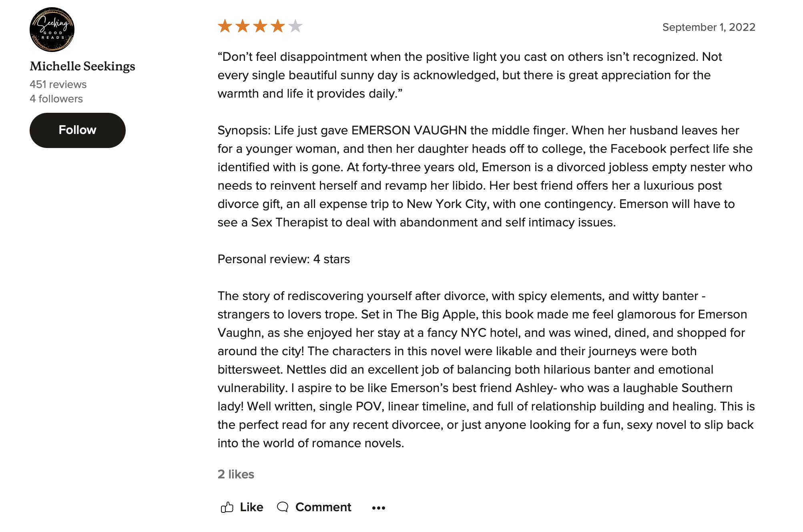Show who gave the 2 likes
803x532 pixels.
point(236,474)
